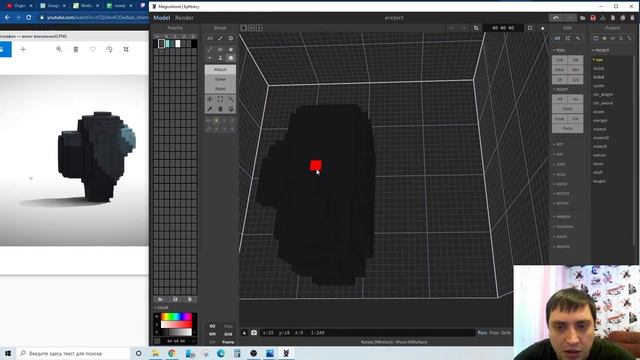This screenshot has height=360, width=640.
Task: Expand the Scale section in Edit panel
Action: [560, 174]
